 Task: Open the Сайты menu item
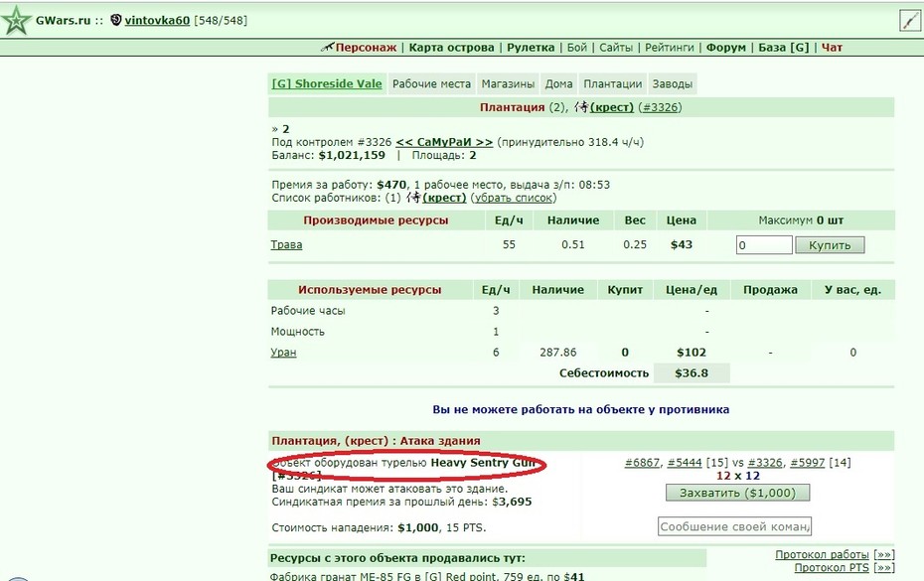(x=616, y=47)
